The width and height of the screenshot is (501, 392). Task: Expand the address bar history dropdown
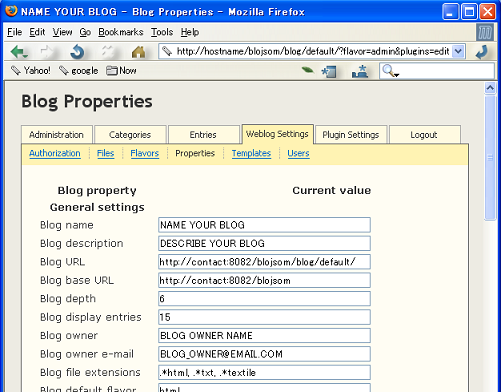(x=458, y=51)
